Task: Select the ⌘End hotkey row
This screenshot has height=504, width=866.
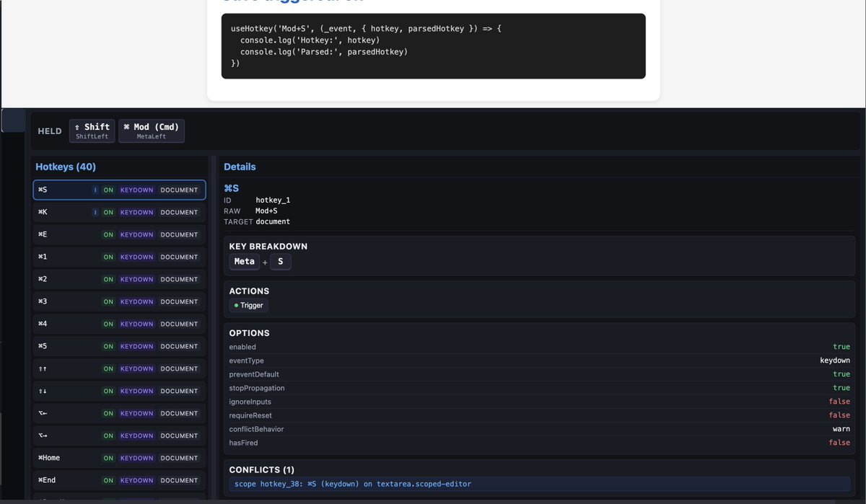Action: click(119, 480)
